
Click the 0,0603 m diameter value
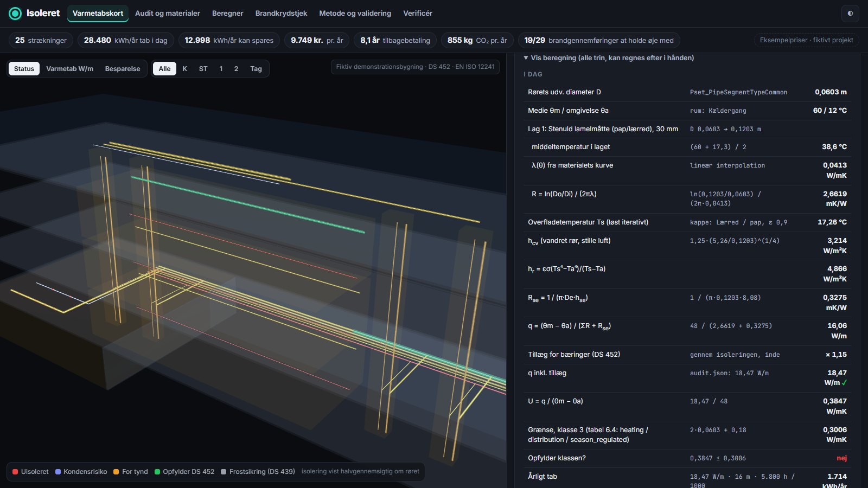pos(831,92)
